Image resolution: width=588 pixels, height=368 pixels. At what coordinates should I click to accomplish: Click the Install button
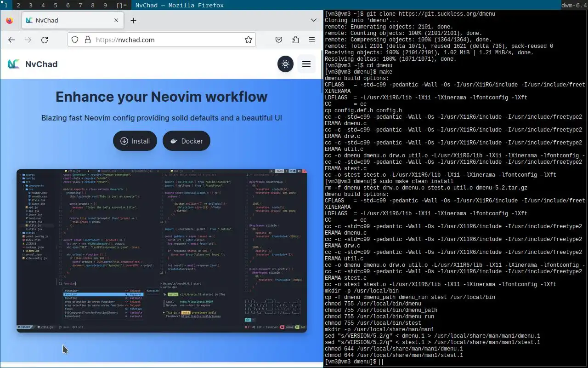point(135,141)
